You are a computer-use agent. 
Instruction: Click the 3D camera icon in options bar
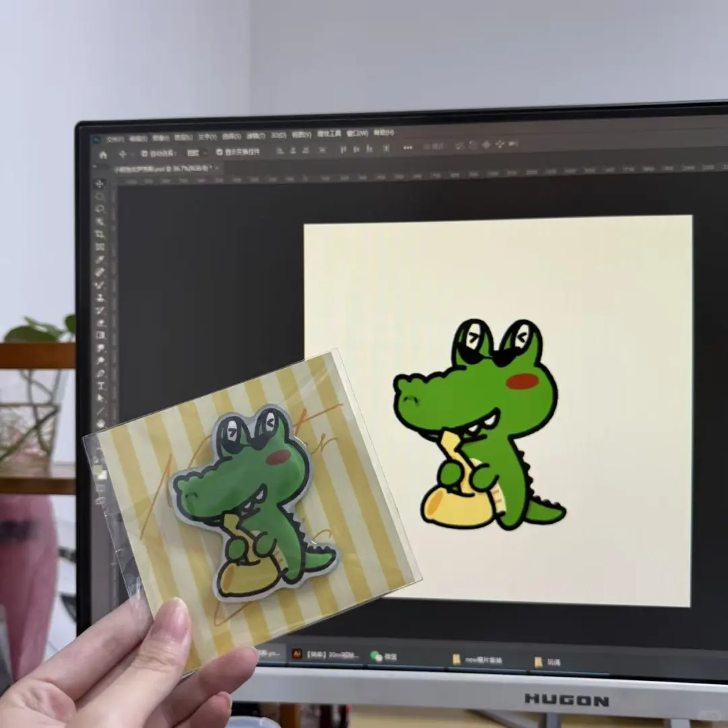point(512,144)
